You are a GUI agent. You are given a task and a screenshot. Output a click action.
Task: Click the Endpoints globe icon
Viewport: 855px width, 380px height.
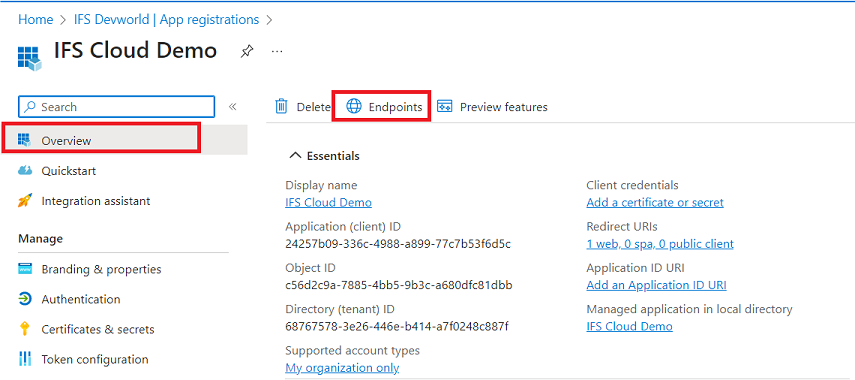354,106
